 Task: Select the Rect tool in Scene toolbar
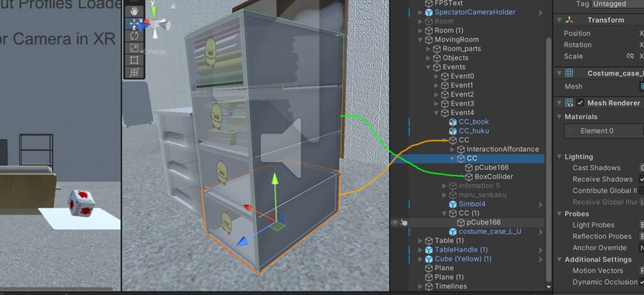point(134,60)
